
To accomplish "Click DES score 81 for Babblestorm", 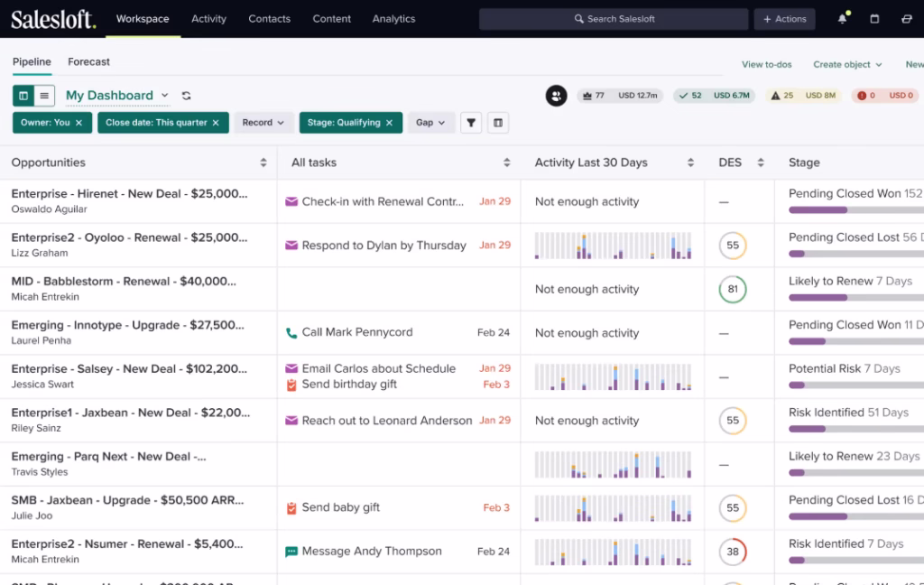I will [733, 289].
